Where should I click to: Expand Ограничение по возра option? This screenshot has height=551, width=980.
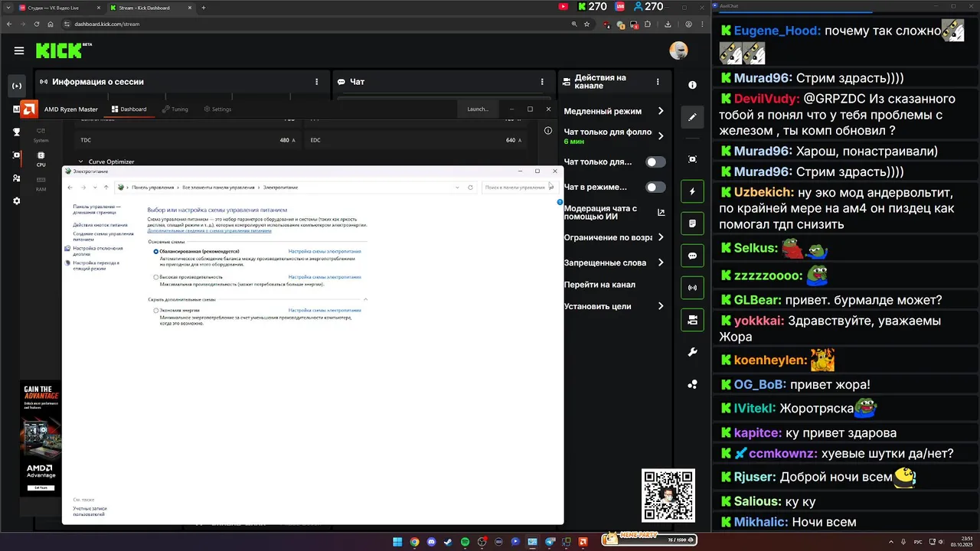point(661,237)
